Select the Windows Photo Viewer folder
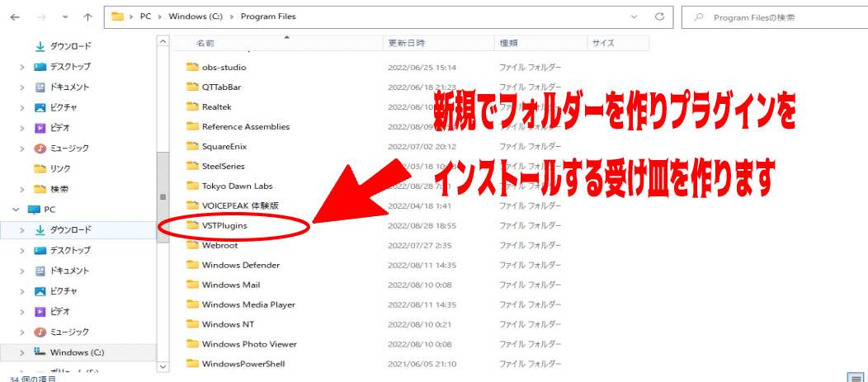Image resolution: width=868 pixels, height=382 pixels. coord(249,344)
